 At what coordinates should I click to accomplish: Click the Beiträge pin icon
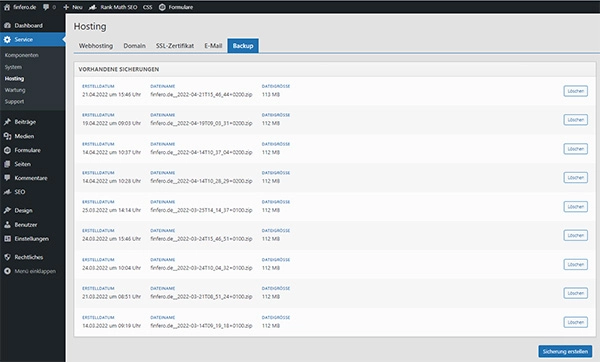click(x=7, y=122)
